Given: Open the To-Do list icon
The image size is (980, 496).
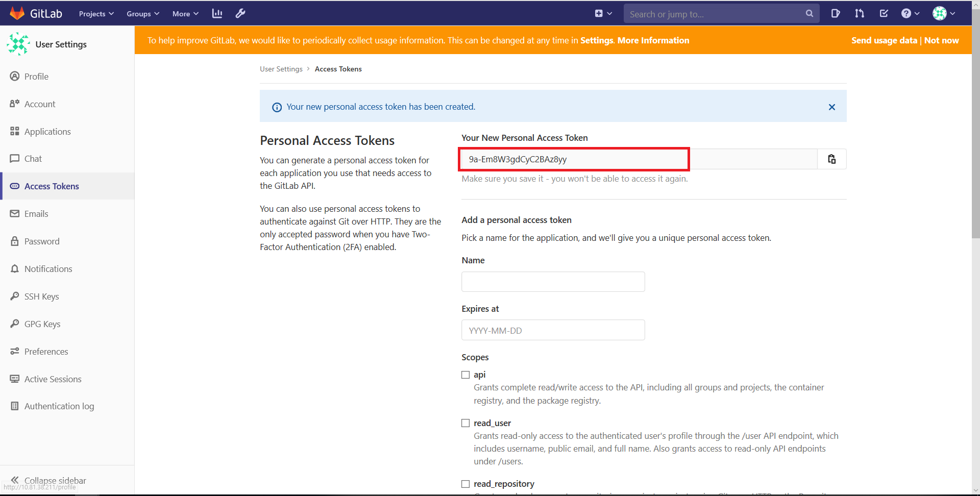Looking at the screenshot, I should 884,13.
